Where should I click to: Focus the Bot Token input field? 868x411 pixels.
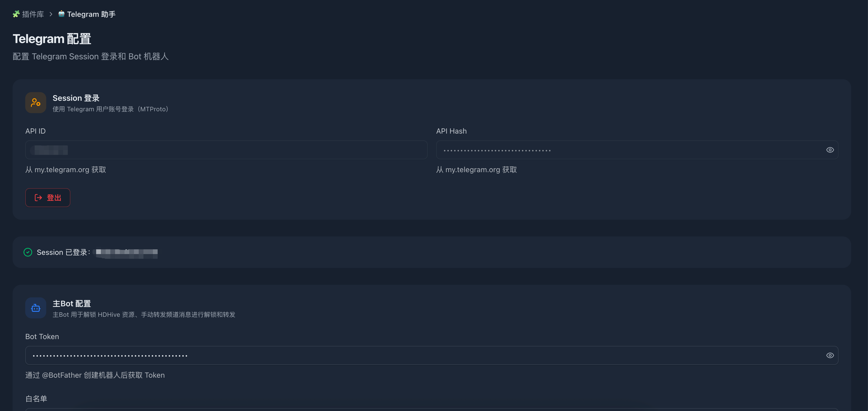(x=432, y=355)
